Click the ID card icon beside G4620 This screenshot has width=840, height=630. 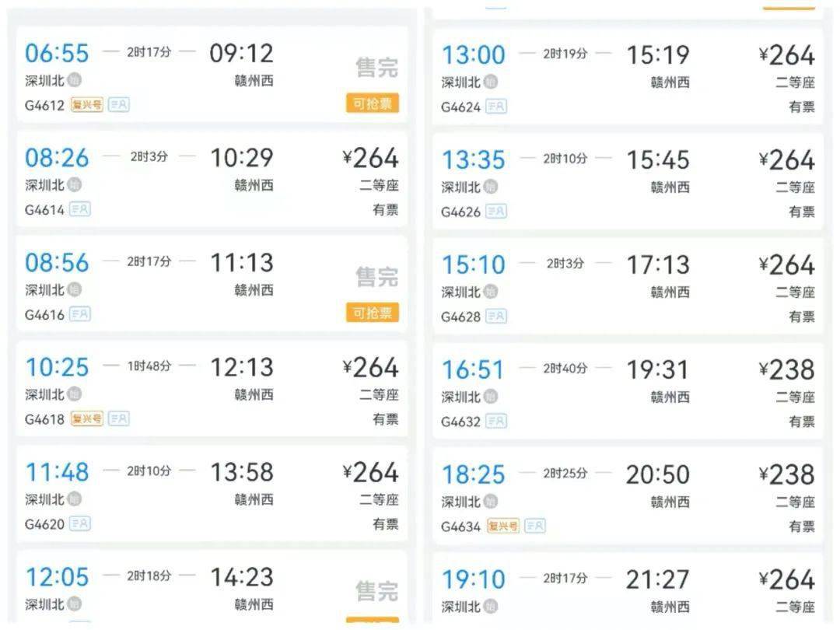(80, 524)
